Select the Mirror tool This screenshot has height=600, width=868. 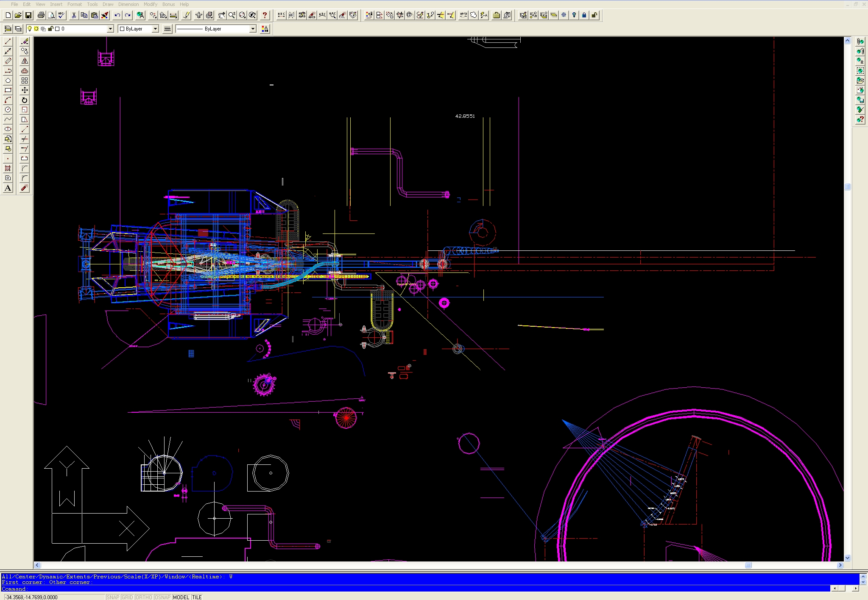click(x=25, y=61)
